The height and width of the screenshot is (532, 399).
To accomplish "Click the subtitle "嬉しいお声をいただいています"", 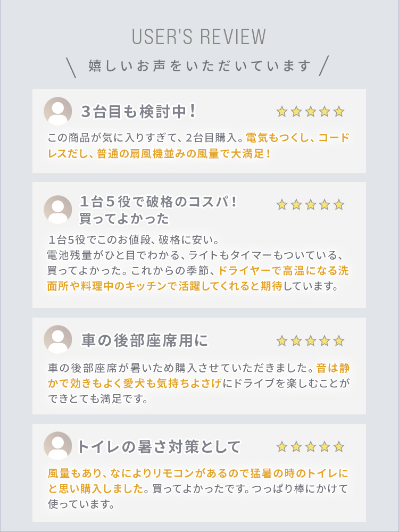I will pyautogui.click(x=199, y=66).
